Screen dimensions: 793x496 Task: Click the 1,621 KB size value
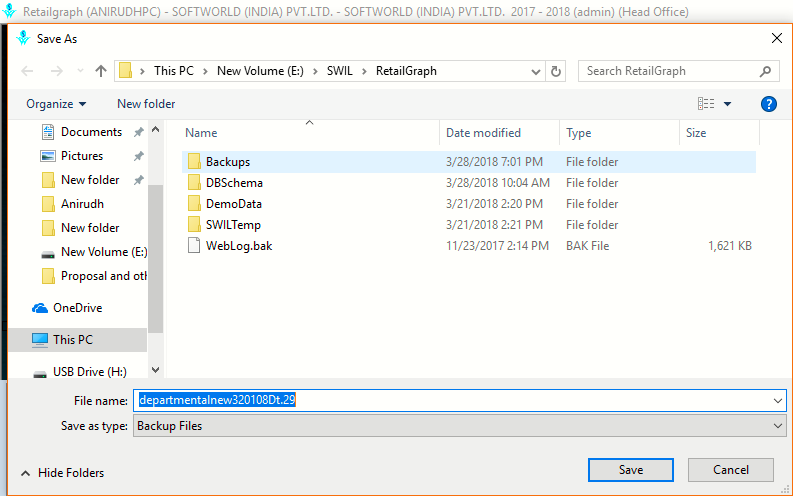(730, 246)
